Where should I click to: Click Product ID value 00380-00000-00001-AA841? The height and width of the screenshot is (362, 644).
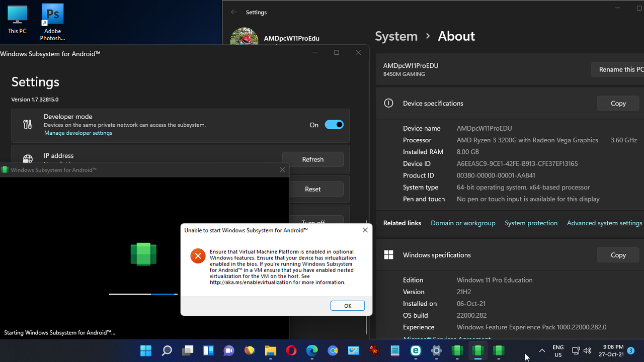pos(496,175)
